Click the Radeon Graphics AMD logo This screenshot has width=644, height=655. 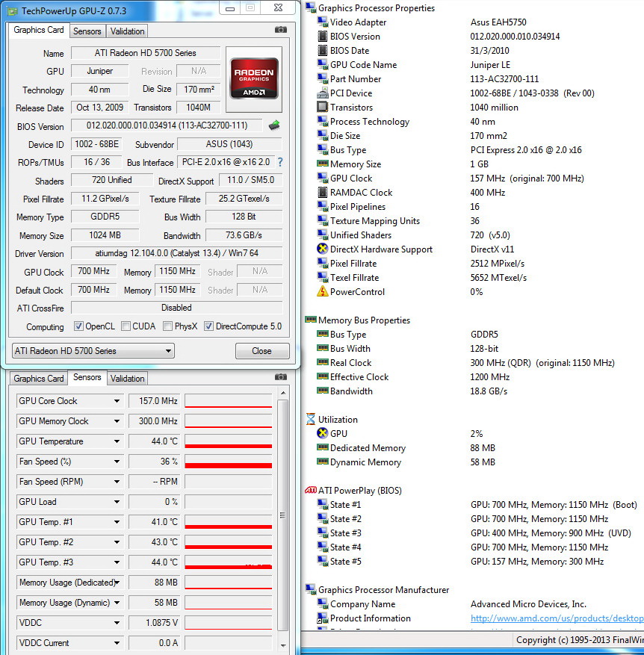254,78
